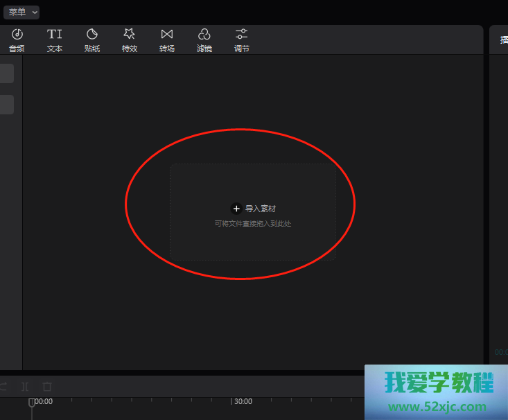The image size is (508, 420).
Task: Open the 音频 (Audio) panel
Action: [x=17, y=40]
